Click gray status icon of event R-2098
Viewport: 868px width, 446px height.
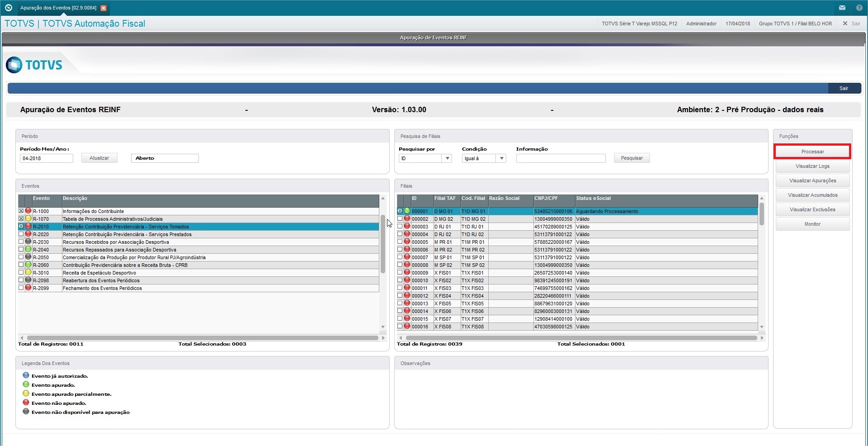click(28, 280)
